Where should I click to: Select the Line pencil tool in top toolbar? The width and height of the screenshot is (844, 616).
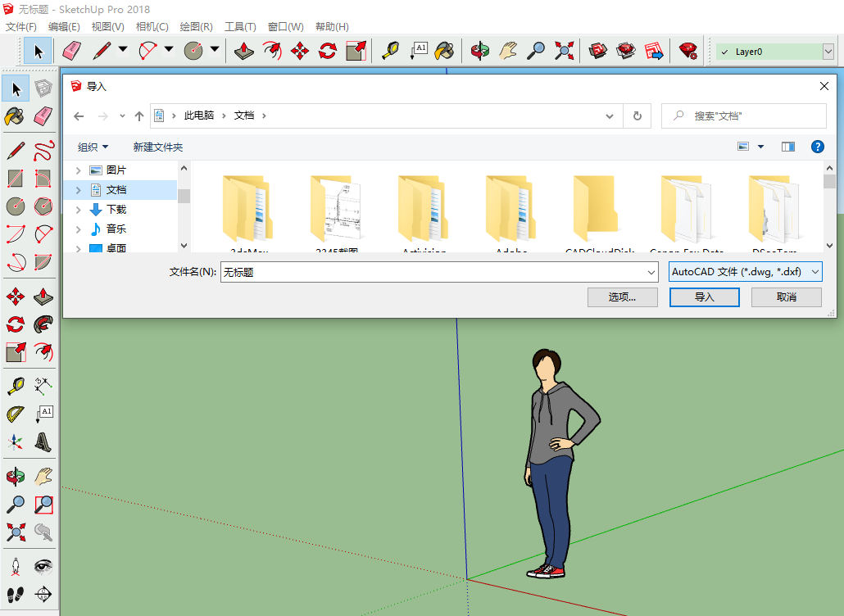click(x=102, y=51)
